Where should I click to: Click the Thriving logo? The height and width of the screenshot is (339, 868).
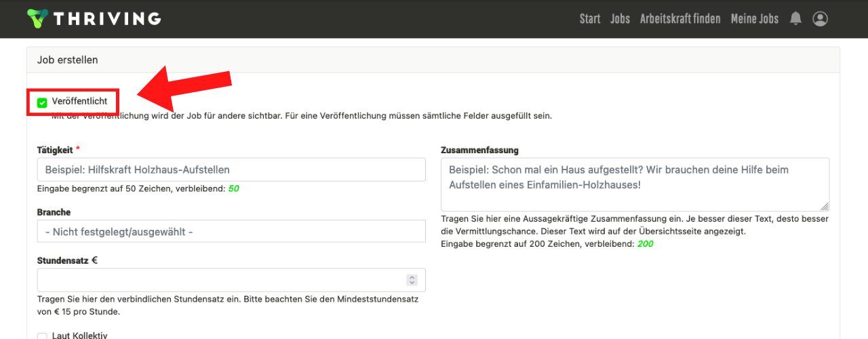click(94, 18)
